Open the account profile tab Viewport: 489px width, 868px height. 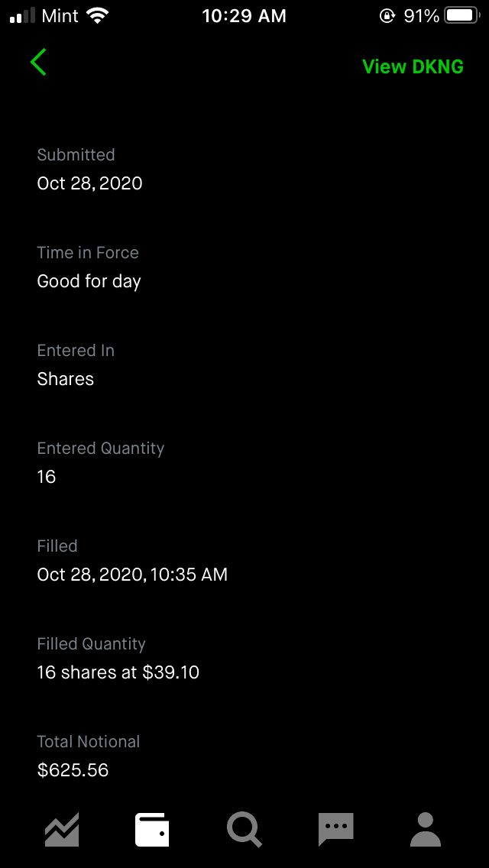[x=426, y=830]
